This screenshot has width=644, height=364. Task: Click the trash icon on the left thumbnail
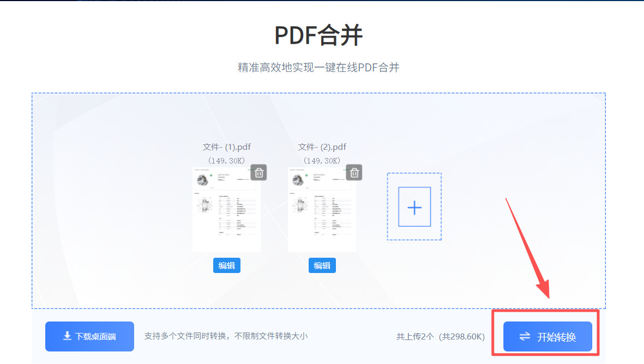point(258,172)
